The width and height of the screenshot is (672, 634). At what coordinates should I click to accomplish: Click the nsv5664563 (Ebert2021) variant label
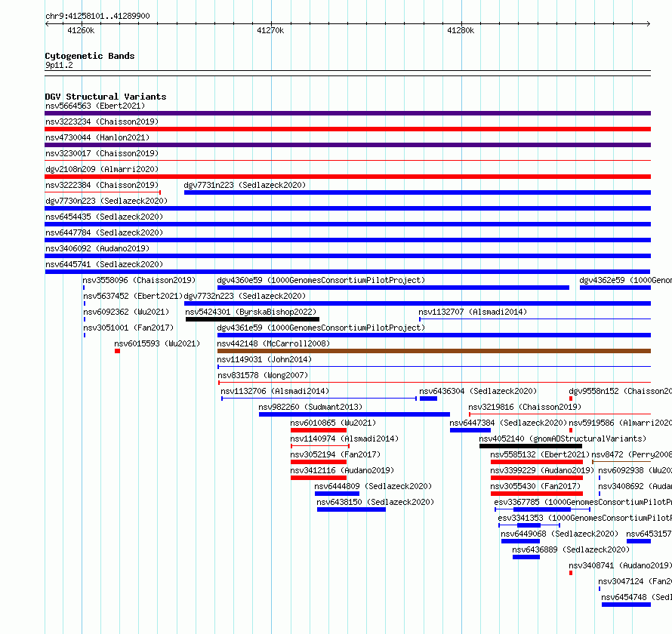pos(95,106)
